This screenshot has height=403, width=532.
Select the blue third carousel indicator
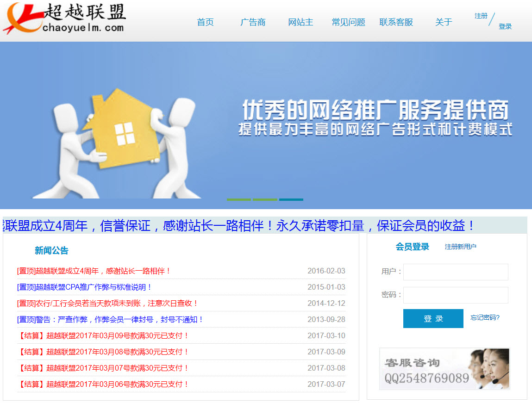(x=291, y=200)
